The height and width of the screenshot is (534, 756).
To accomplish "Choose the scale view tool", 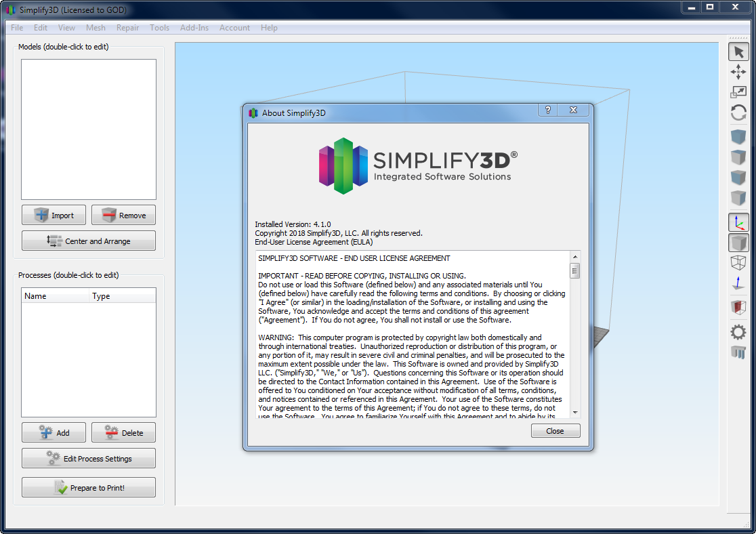I will [738, 92].
